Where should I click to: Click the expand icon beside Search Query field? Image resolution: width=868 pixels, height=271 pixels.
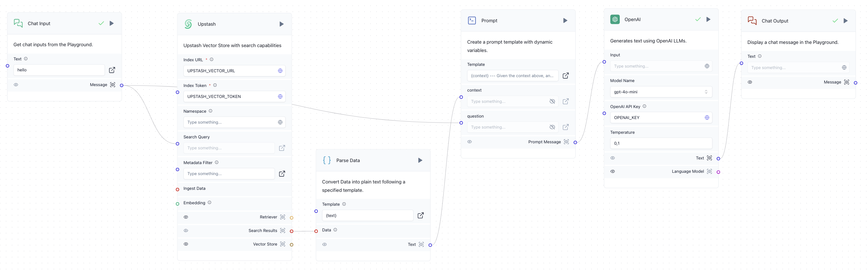[x=282, y=148]
